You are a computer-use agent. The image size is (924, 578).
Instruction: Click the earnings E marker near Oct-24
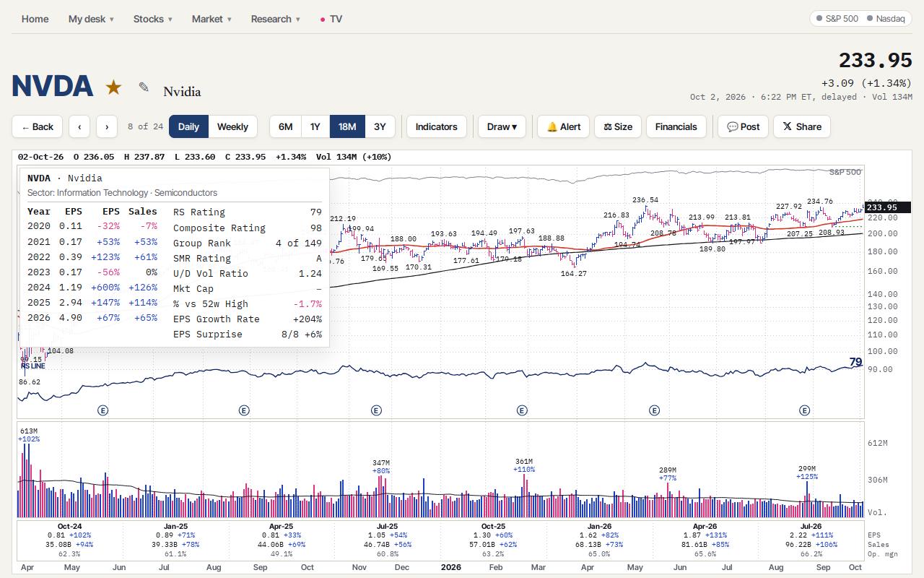coord(103,410)
